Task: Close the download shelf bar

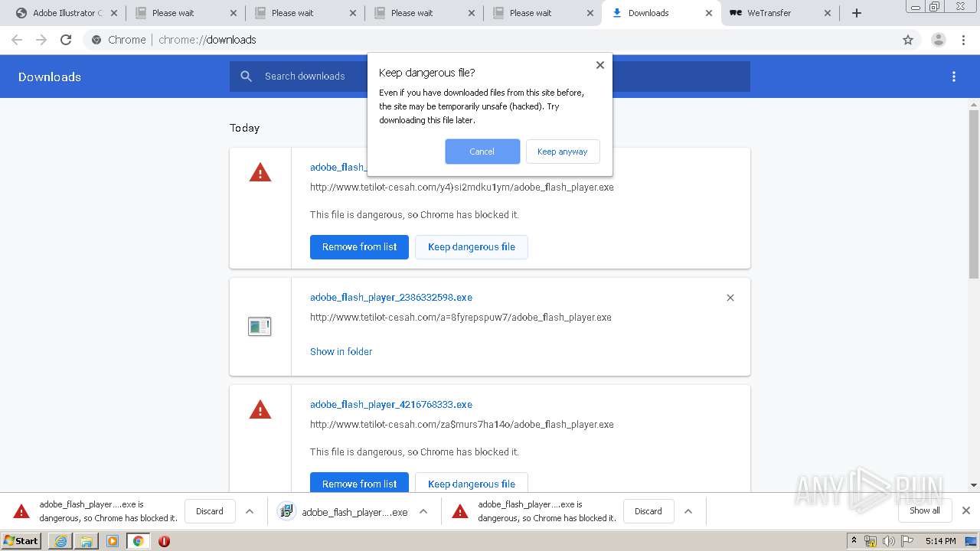Action: 966,510
